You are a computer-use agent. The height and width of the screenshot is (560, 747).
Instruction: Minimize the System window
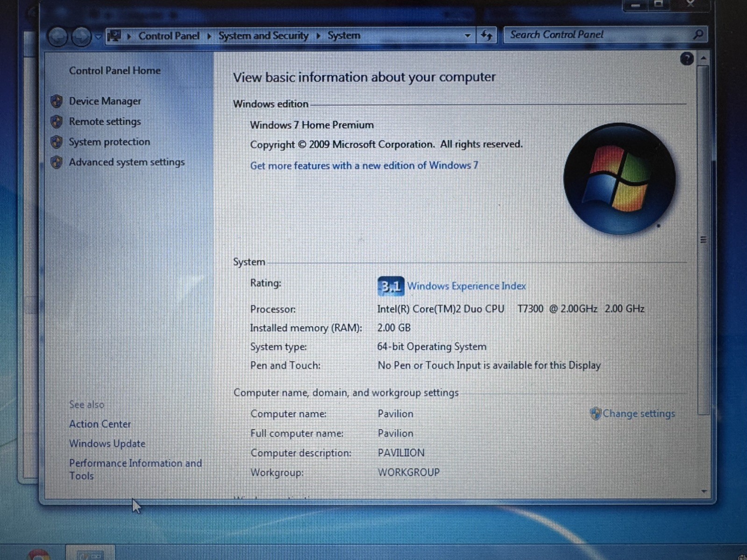pyautogui.click(x=635, y=5)
